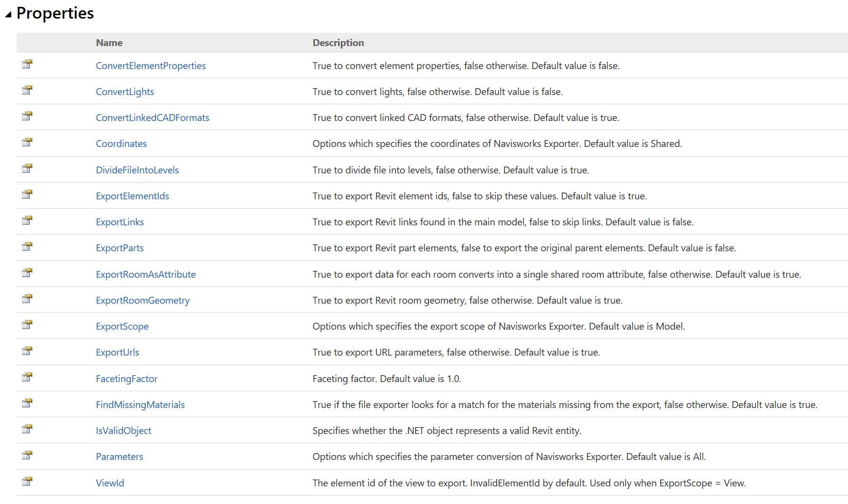
Task: Go to DivideFileIntoLevels property page
Action: click(137, 170)
